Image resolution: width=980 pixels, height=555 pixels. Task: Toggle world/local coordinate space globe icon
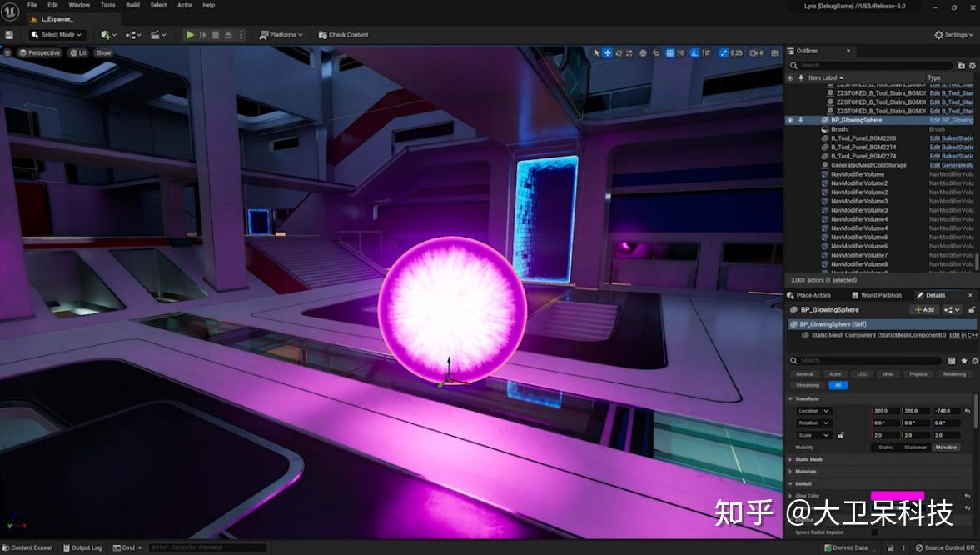point(643,53)
